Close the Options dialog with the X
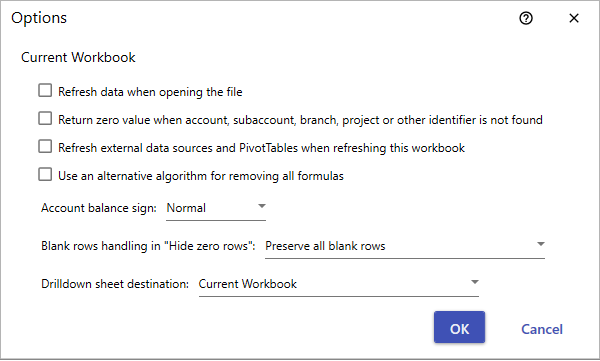The image size is (600, 361). 574,18
